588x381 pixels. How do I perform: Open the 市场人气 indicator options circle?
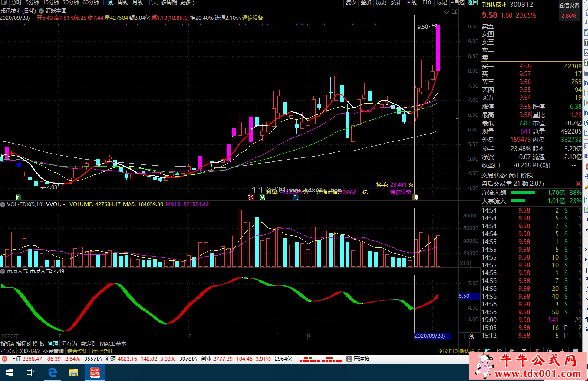(3, 271)
